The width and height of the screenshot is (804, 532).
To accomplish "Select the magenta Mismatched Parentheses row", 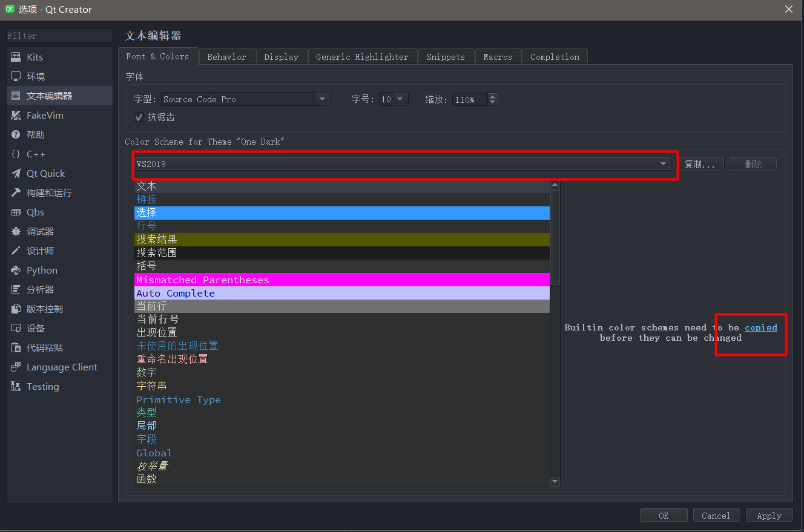I will 342,280.
